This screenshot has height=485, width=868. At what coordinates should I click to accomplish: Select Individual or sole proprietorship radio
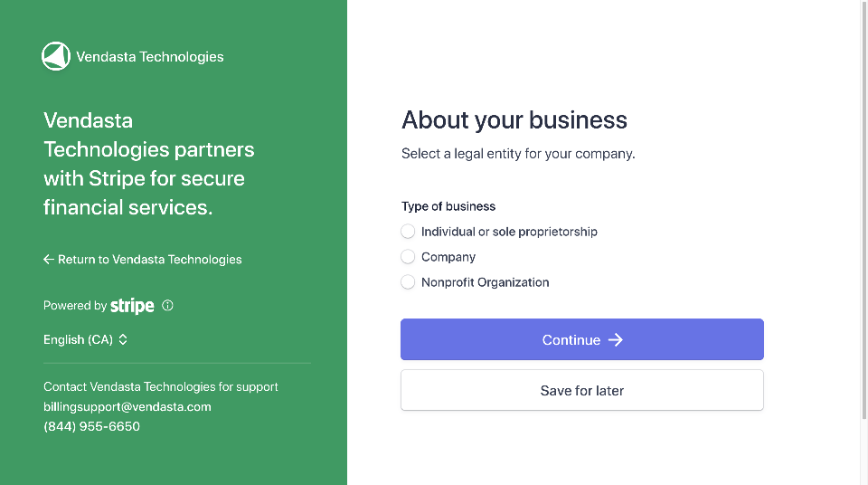click(408, 232)
